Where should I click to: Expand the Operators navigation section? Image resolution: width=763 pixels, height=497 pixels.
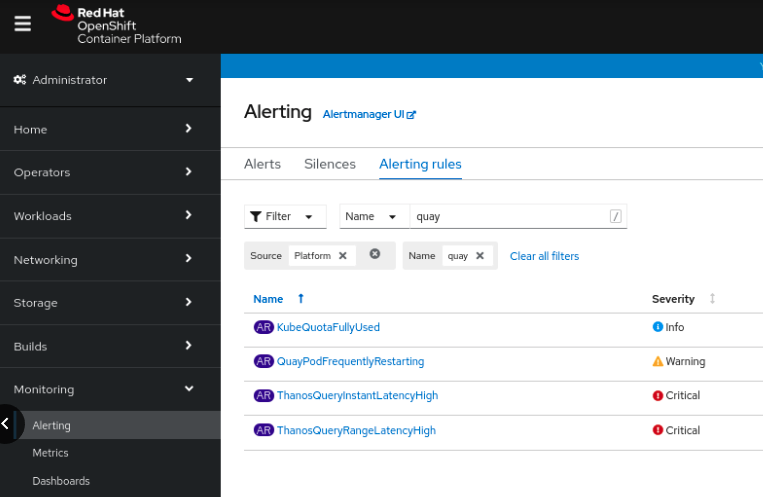(x=110, y=172)
